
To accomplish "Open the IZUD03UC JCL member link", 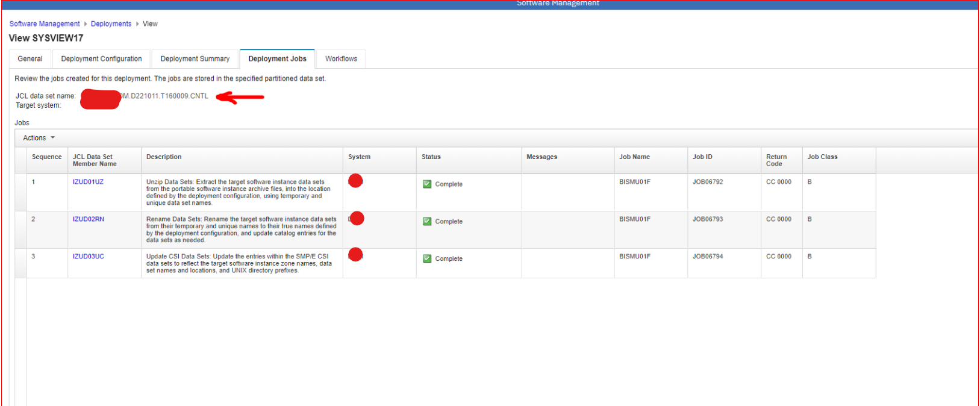I will pyautogui.click(x=89, y=257).
